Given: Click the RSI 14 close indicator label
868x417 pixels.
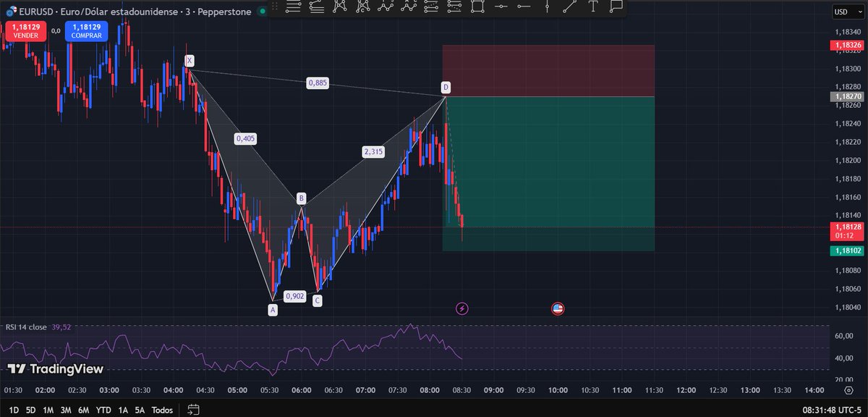Looking at the screenshot, I should pyautogui.click(x=26, y=327).
